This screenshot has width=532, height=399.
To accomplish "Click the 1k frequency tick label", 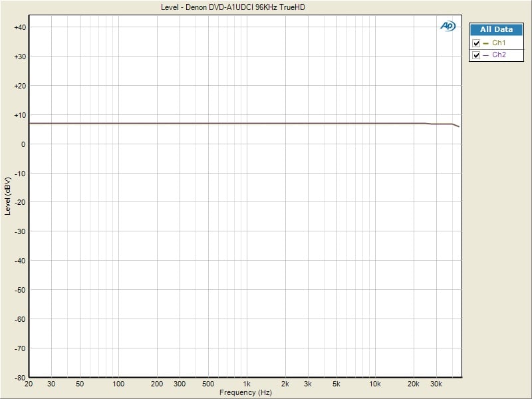I will tap(247, 384).
